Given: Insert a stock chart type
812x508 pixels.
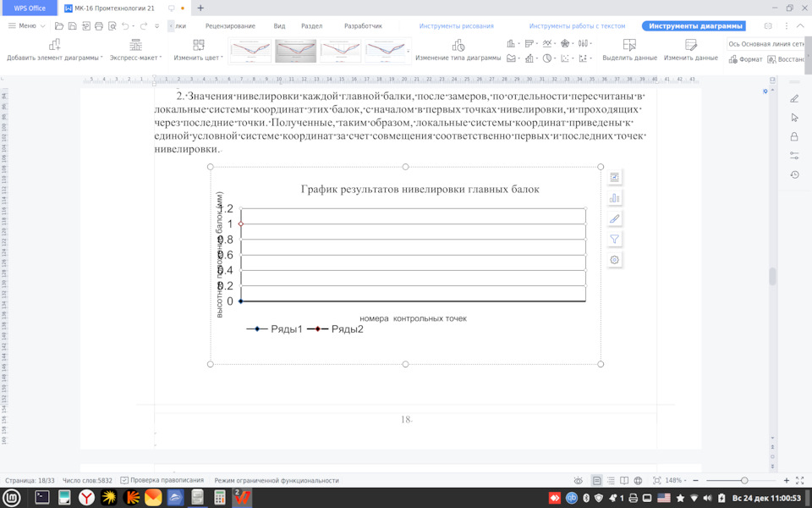Looking at the screenshot, I should [584, 43].
